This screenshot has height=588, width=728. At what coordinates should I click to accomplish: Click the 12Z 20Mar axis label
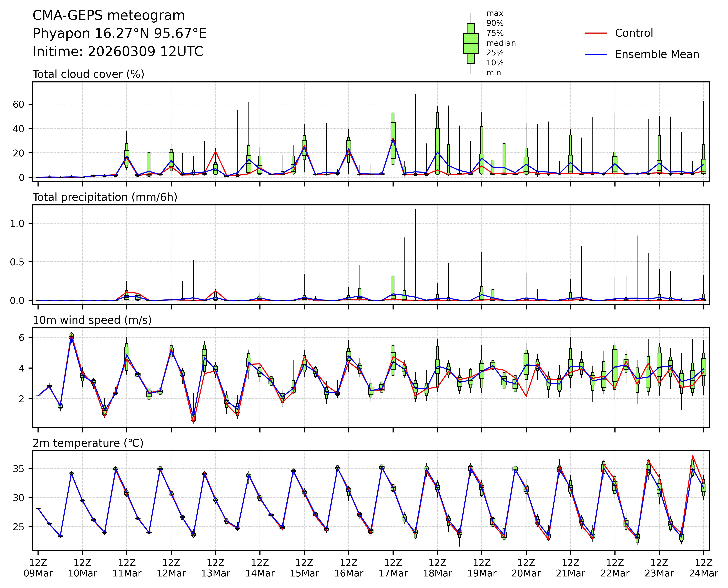coord(526,568)
